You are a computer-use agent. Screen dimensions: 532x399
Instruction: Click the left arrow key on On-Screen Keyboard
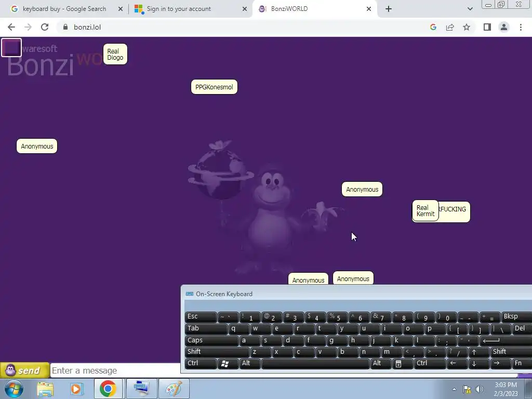coord(457,364)
